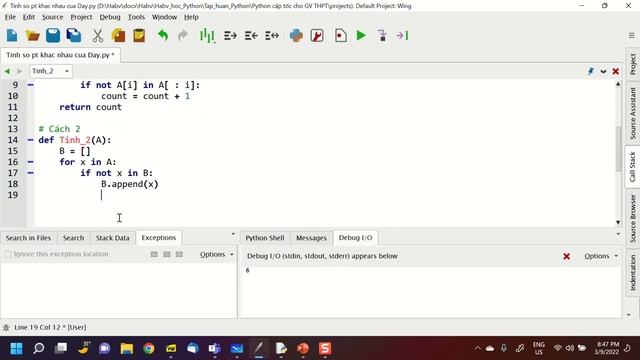Open the Python environment icon
Image resolution: width=640 pixels, height=360 pixels.
pyautogui.click(x=296, y=36)
